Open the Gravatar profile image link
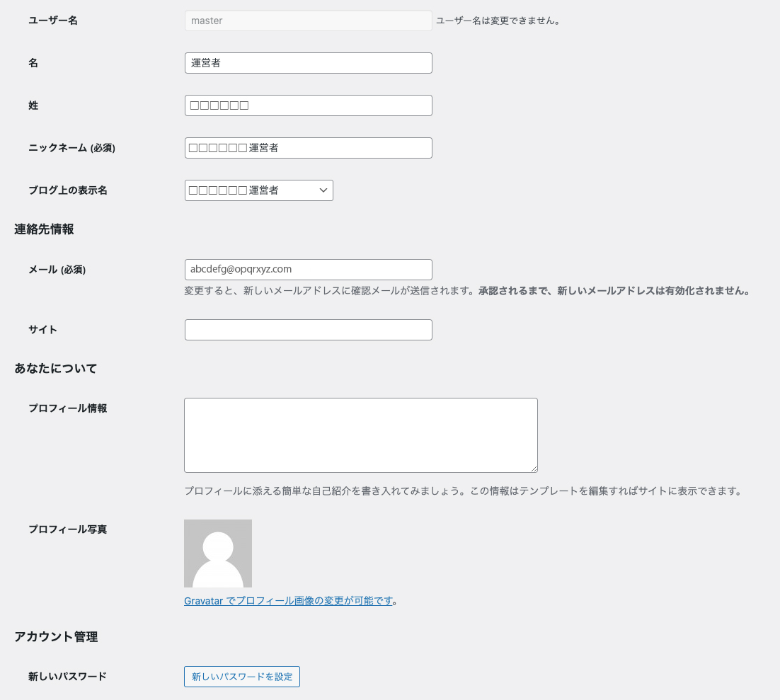The width and height of the screenshot is (780, 700). pyautogui.click(x=288, y=601)
